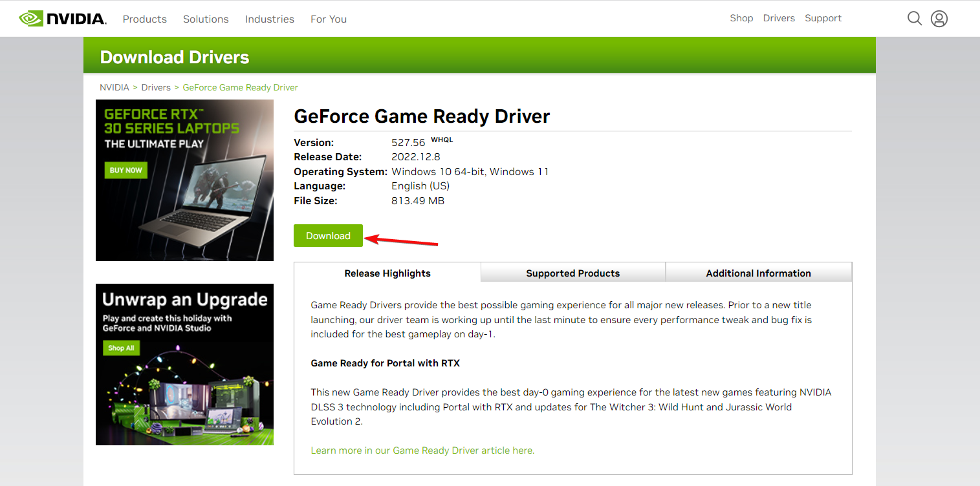Screen dimensions: 980x486
Task: Open the Support link
Action: [x=823, y=18]
